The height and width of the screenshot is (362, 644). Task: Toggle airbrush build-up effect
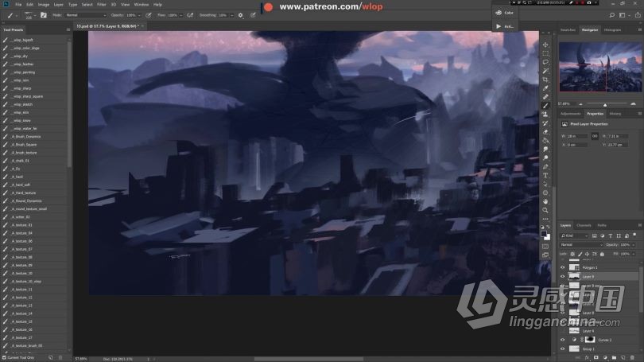coord(190,15)
